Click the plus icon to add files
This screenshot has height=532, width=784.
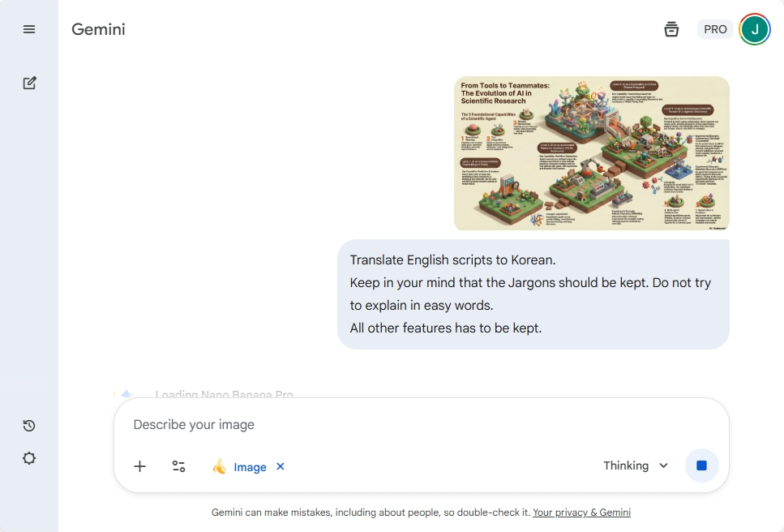(140, 466)
